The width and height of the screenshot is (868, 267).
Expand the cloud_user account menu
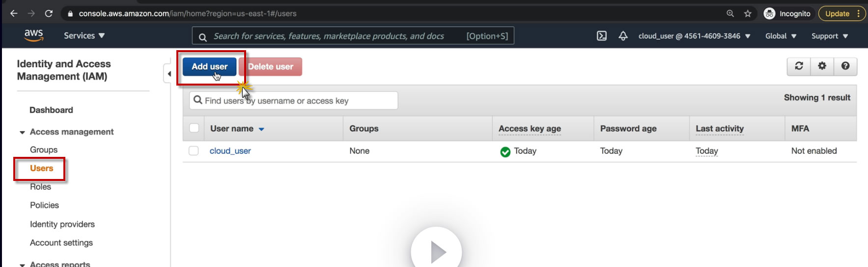694,36
